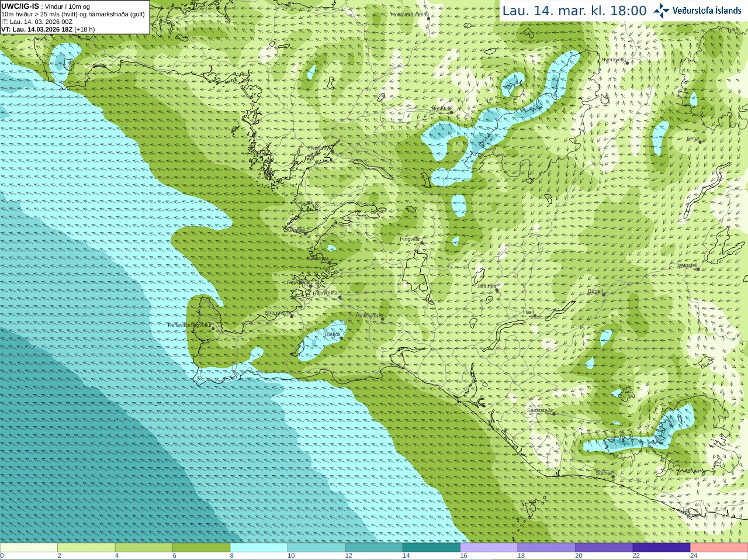
Task: Select the 2–4 m/s light green legend swatch
Action: (x=86, y=548)
